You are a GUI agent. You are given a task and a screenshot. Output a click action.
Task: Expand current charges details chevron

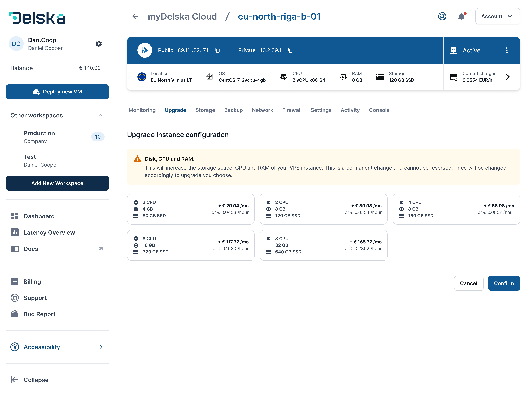pos(507,77)
